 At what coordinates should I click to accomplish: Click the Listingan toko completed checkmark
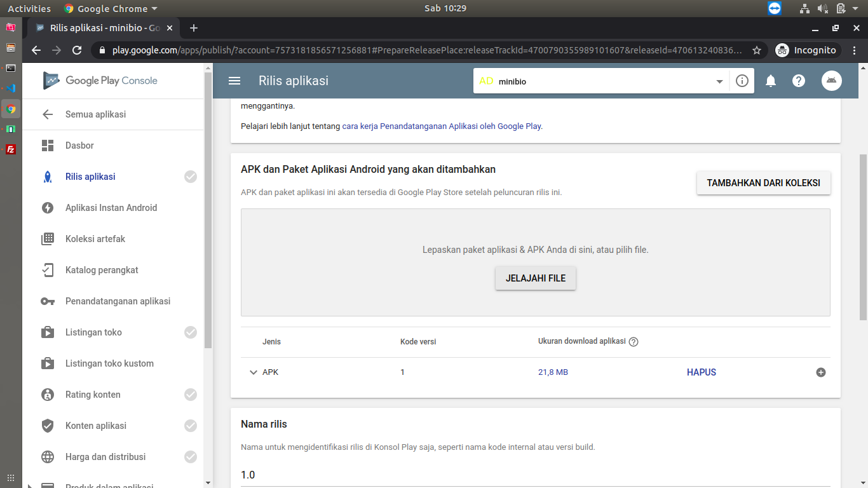click(191, 332)
